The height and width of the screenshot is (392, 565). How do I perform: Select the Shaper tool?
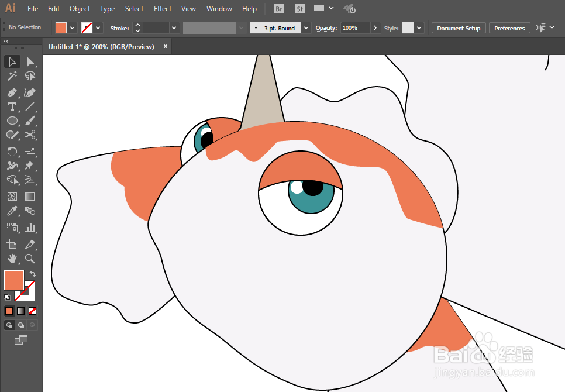[12, 135]
